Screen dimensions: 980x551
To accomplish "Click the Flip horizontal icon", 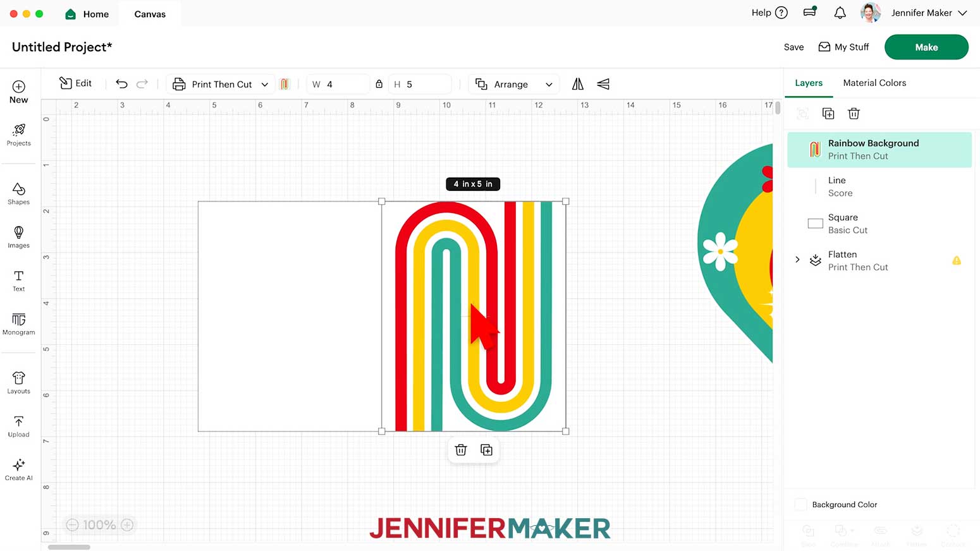I will click(578, 84).
